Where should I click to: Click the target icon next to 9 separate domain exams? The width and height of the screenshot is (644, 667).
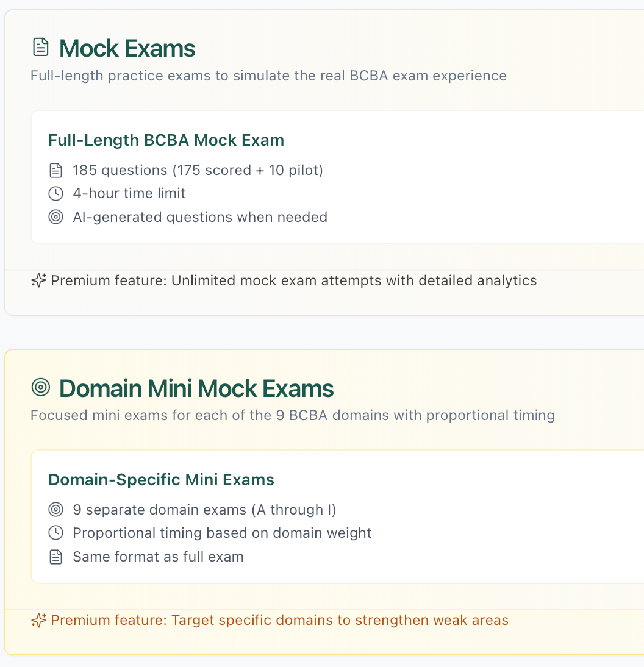click(x=55, y=510)
